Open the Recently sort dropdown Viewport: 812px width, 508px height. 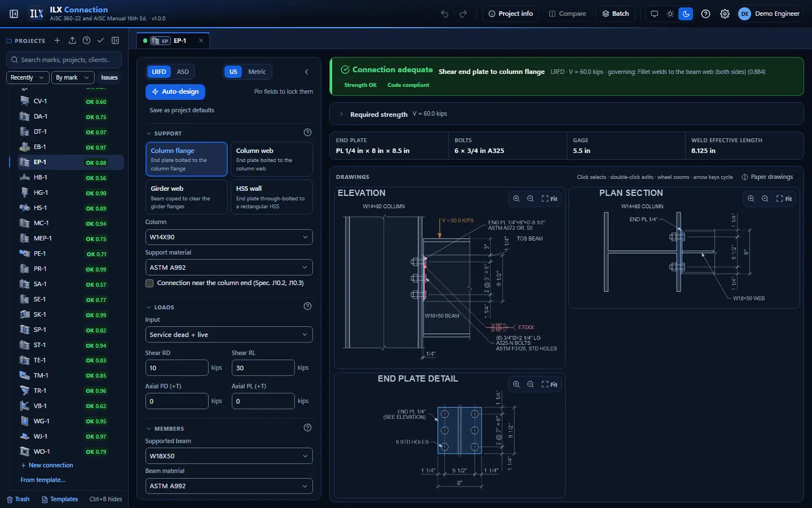point(27,77)
